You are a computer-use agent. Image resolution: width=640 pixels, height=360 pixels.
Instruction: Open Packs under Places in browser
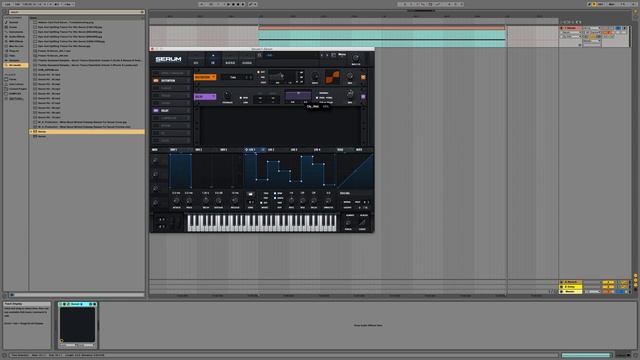coord(12,79)
